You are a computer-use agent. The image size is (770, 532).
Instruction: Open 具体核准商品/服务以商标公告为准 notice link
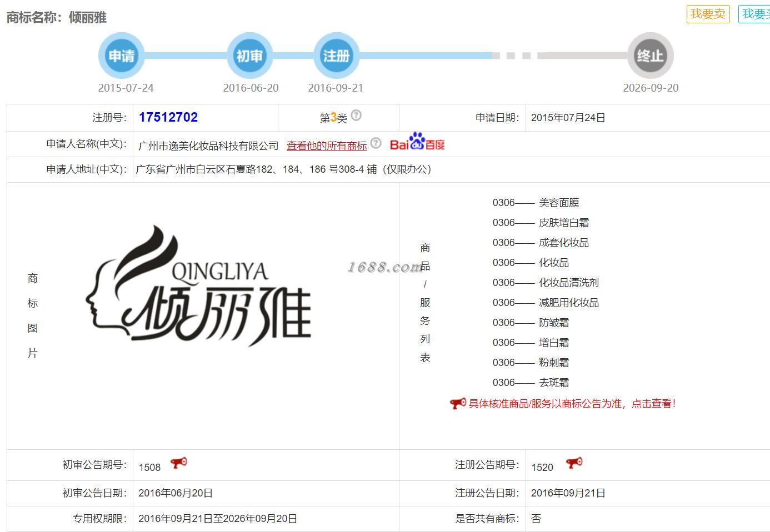(572, 404)
